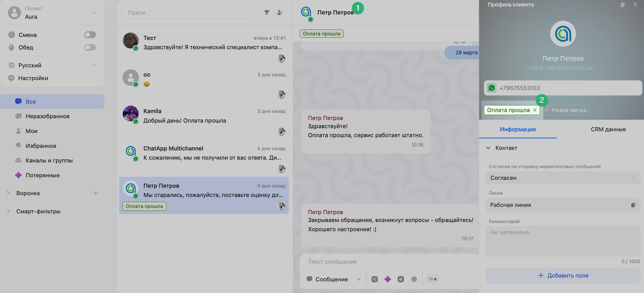The height and width of the screenshot is (293, 644).
Task: Switch to the CRM данные tab
Action: click(608, 129)
